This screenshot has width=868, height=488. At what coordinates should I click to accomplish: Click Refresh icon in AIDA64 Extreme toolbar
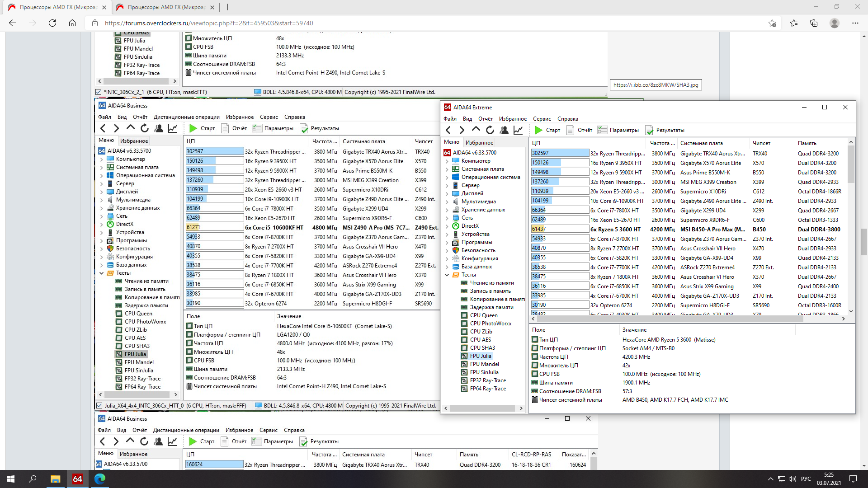pyautogui.click(x=490, y=130)
